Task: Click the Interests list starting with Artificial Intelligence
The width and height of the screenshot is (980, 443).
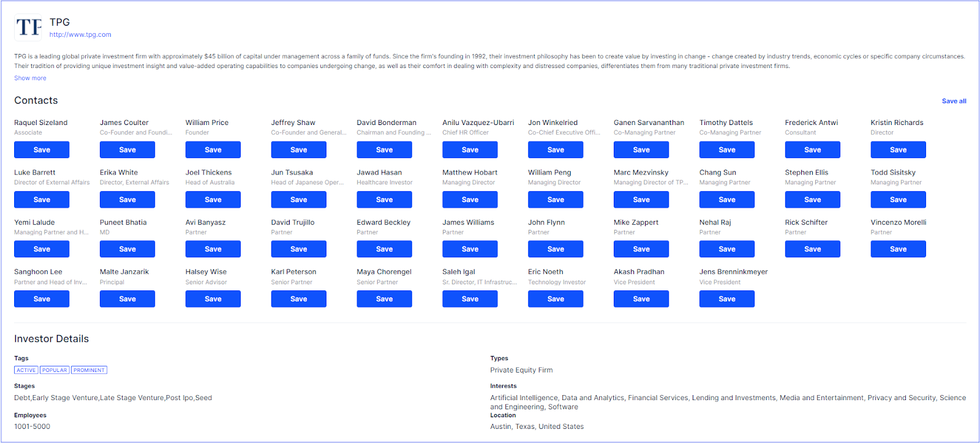Action: (x=728, y=402)
